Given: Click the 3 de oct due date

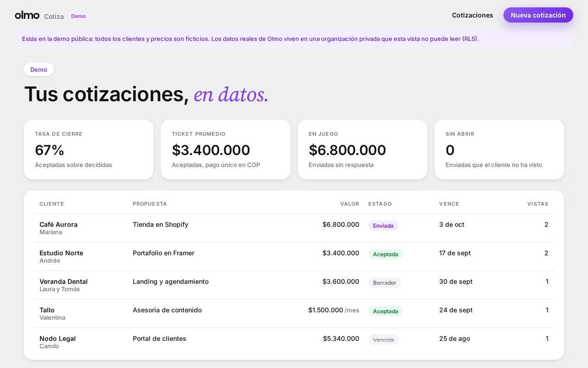Looking at the screenshot, I should [x=452, y=224].
